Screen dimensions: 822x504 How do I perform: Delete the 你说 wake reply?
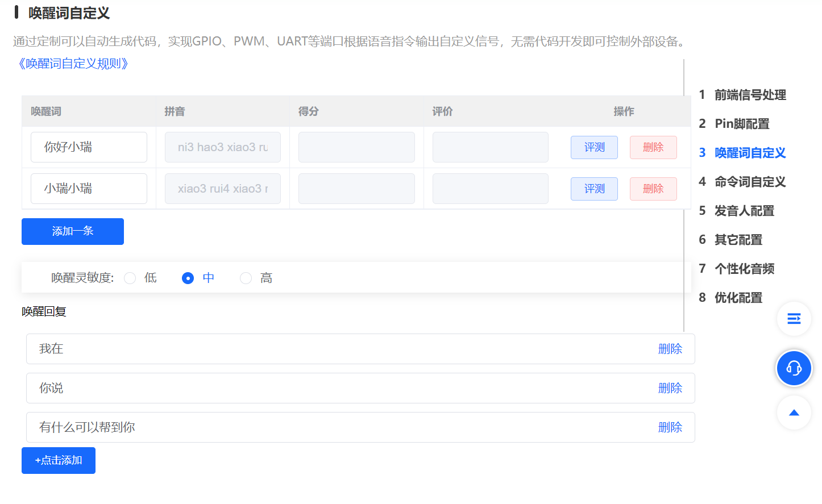(x=670, y=388)
